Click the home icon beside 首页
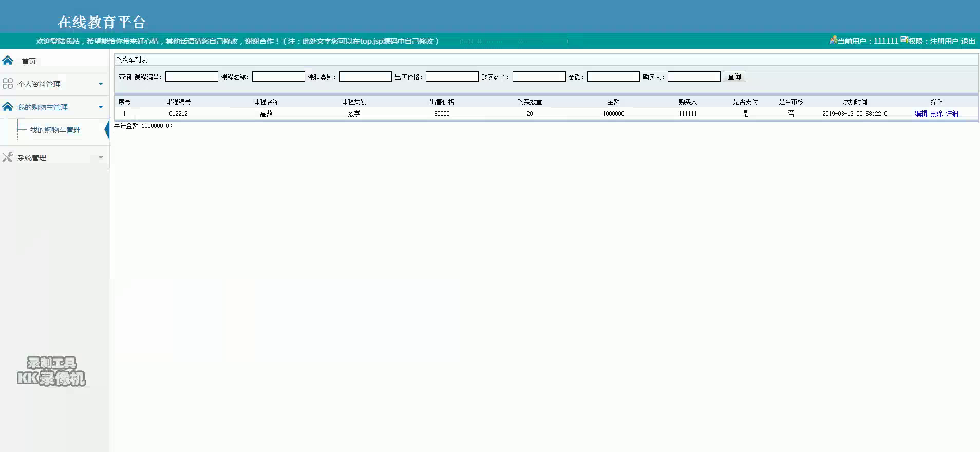980x452 pixels. tap(8, 61)
